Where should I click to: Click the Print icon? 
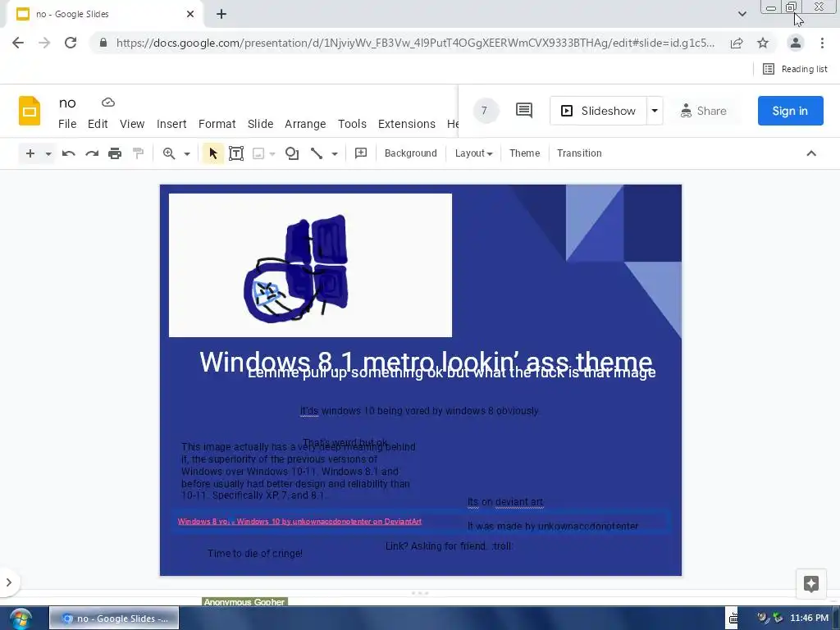click(x=115, y=153)
